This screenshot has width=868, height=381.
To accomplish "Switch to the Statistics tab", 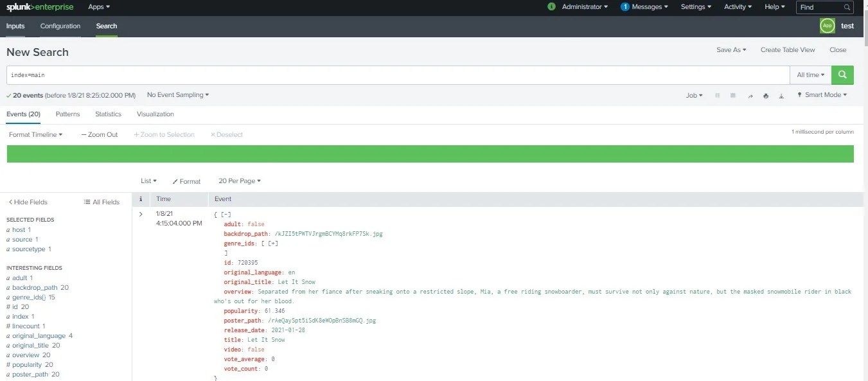I will (108, 114).
